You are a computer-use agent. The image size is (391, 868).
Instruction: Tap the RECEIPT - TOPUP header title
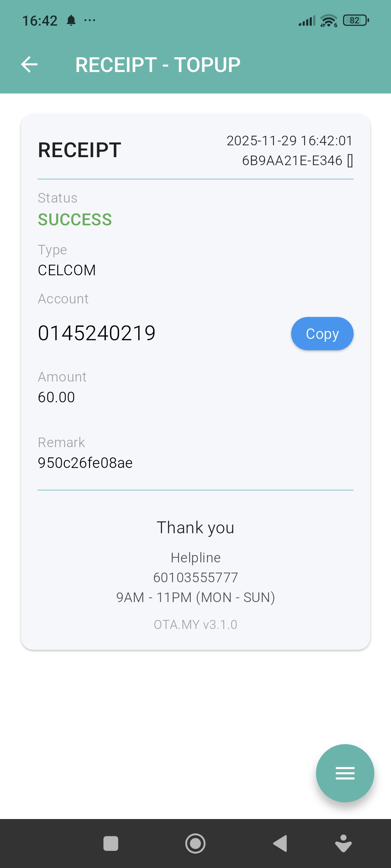158,65
